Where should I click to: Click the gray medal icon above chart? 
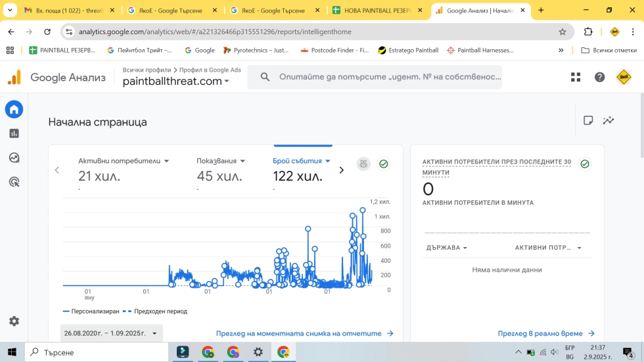(363, 164)
